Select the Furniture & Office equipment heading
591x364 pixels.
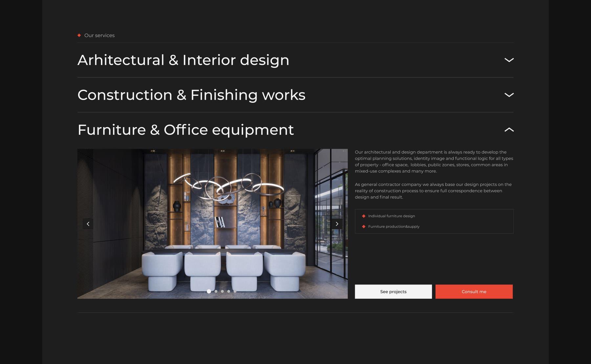tap(186, 130)
